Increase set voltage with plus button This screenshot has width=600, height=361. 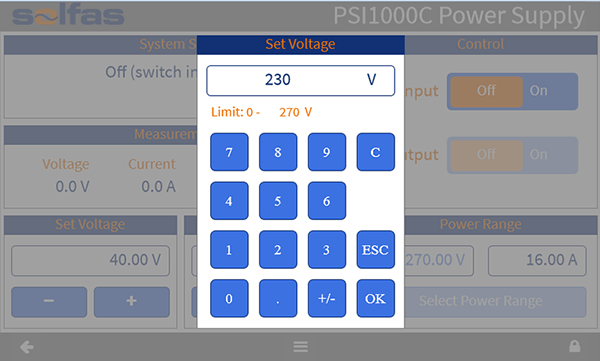tap(132, 302)
